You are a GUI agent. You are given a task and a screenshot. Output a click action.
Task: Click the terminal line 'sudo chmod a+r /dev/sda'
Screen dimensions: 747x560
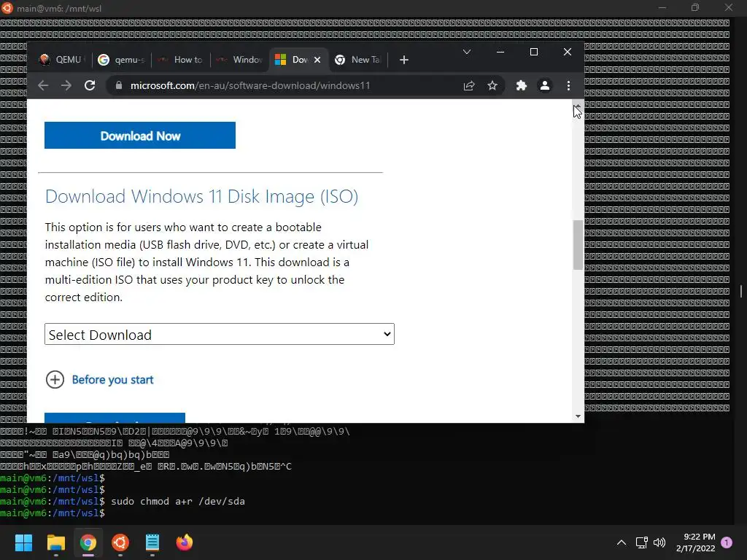[x=178, y=502]
